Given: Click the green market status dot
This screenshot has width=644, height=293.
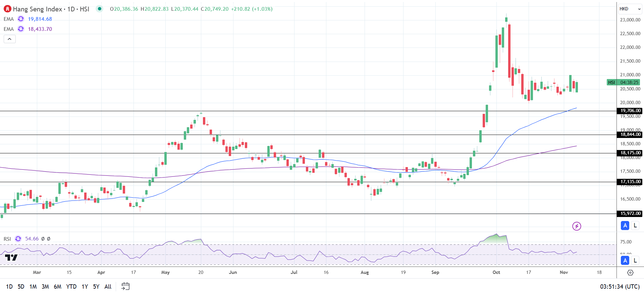Looking at the screenshot, I should pos(99,9).
